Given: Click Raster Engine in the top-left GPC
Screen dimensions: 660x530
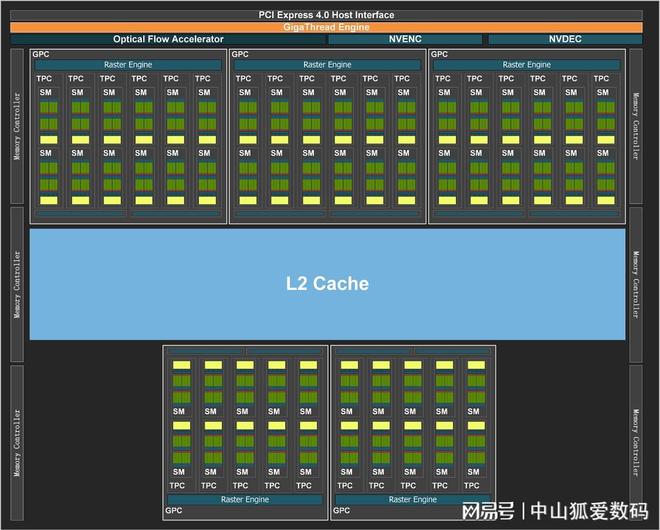Looking at the screenshot, I should tap(128, 65).
